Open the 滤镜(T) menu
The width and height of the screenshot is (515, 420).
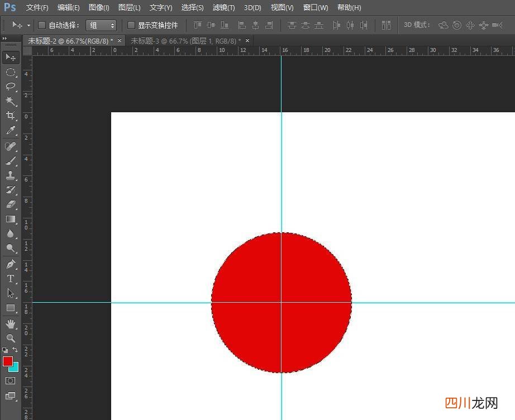(x=223, y=8)
